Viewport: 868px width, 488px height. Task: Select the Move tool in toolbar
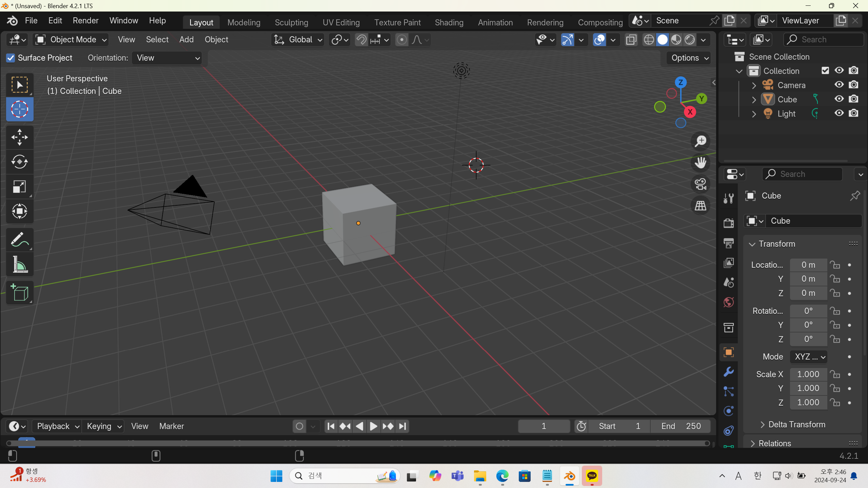[x=19, y=137]
